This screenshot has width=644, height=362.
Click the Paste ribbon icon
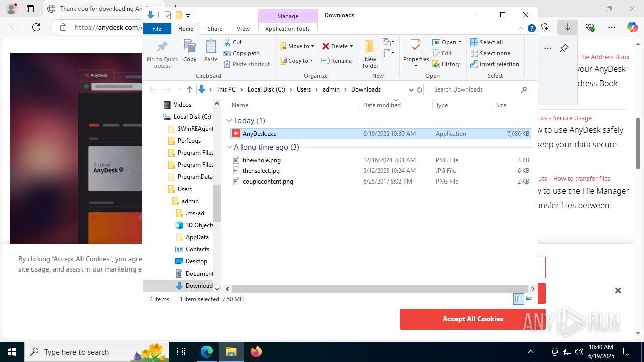point(211,47)
